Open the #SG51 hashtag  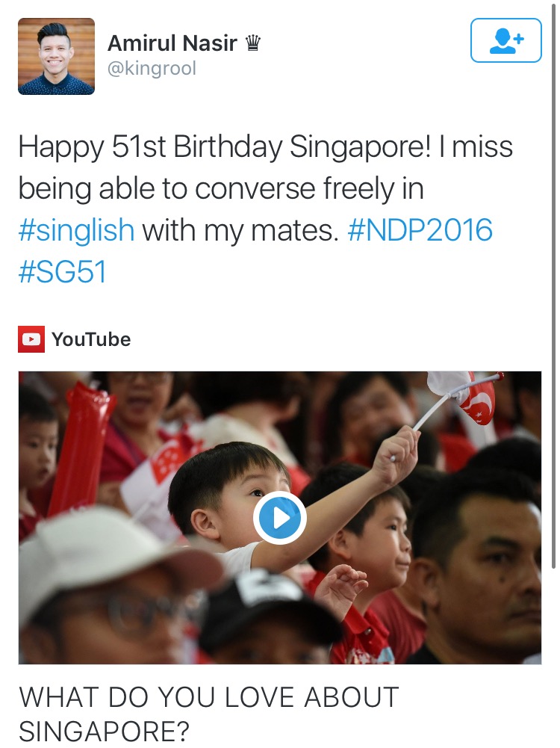pyautogui.click(x=62, y=271)
